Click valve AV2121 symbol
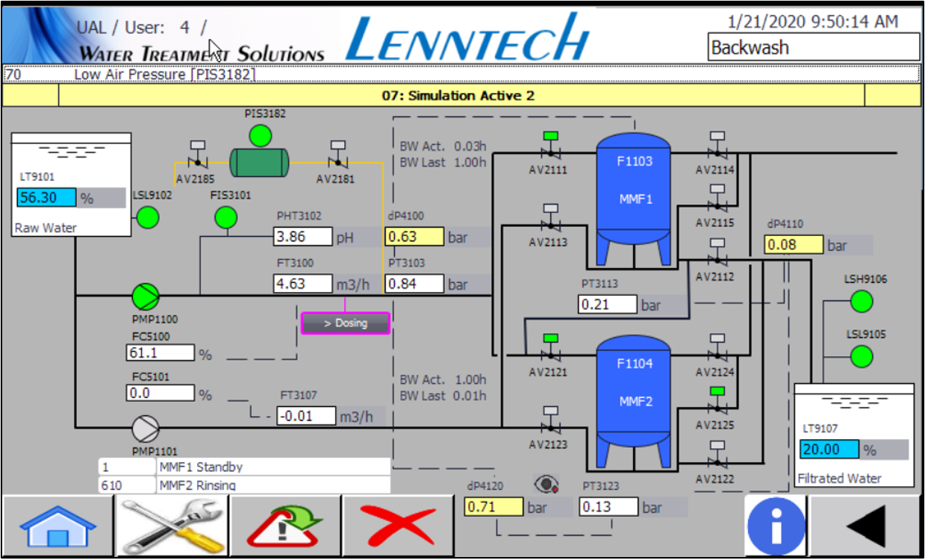 pyautogui.click(x=550, y=349)
